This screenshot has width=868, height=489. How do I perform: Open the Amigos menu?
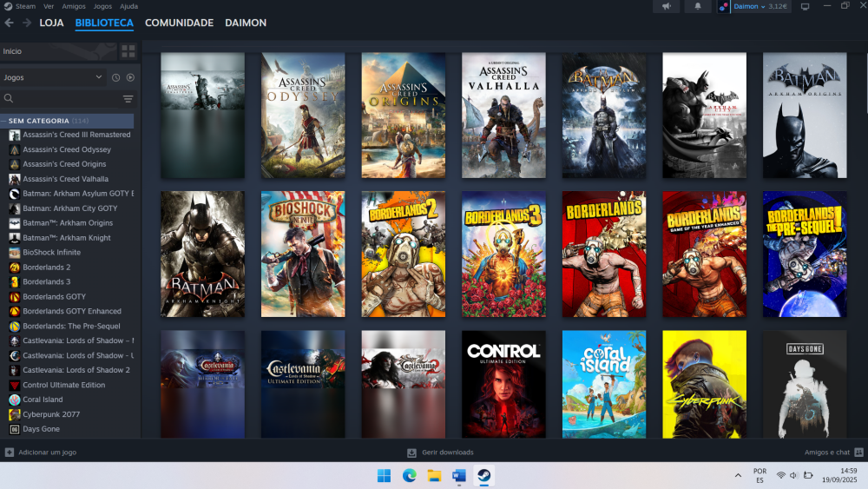(74, 6)
